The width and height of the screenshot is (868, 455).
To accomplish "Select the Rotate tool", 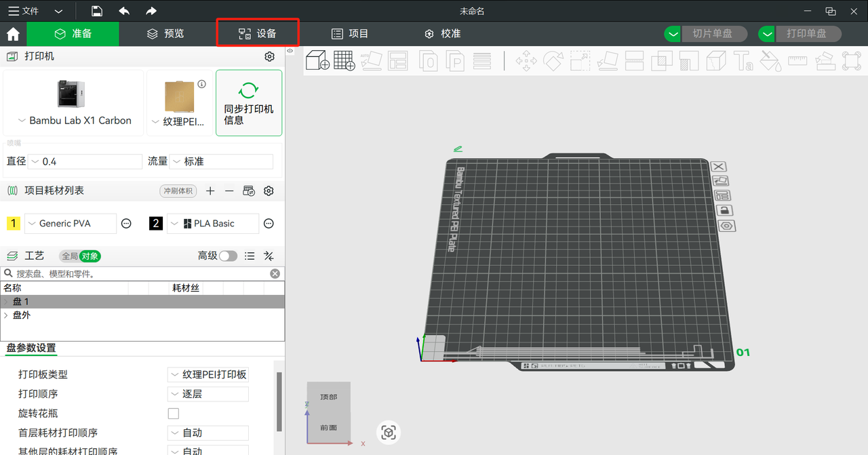I will [553, 61].
